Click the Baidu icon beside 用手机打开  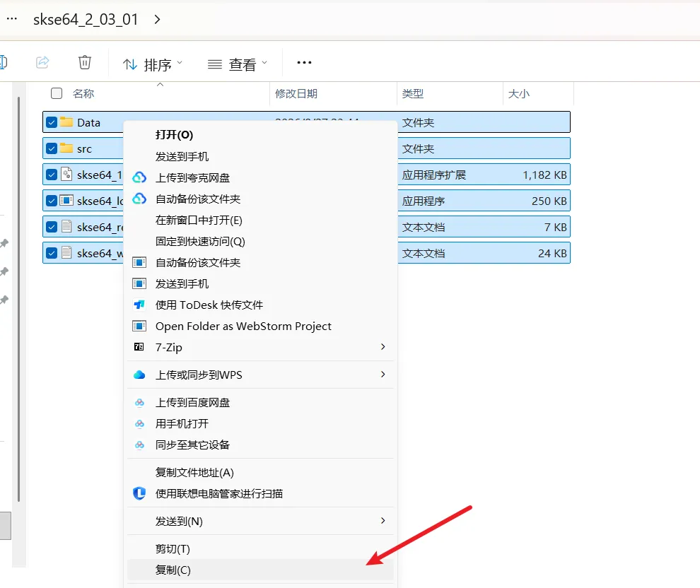pyautogui.click(x=139, y=423)
